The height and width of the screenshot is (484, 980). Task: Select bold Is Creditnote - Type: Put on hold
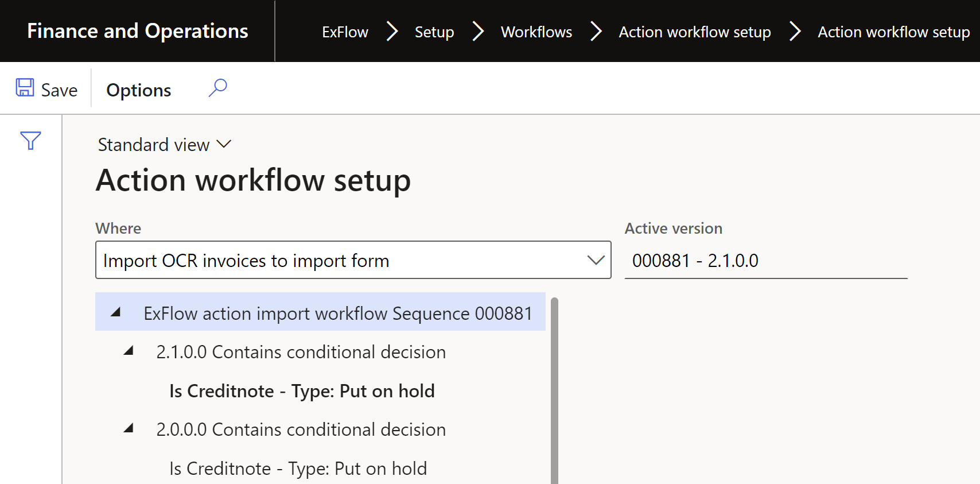(302, 391)
